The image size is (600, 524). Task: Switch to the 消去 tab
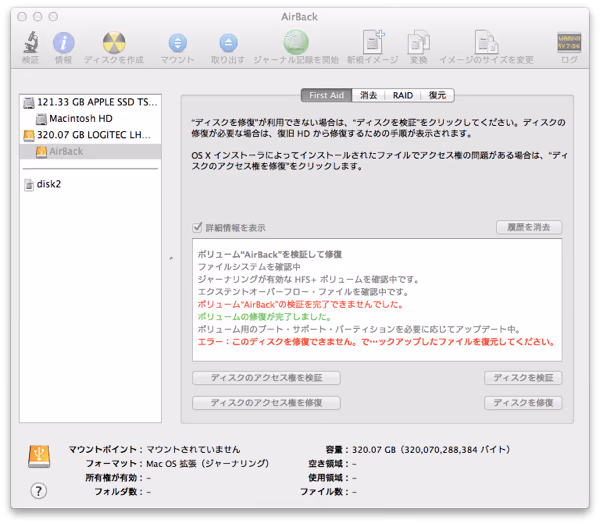368,95
